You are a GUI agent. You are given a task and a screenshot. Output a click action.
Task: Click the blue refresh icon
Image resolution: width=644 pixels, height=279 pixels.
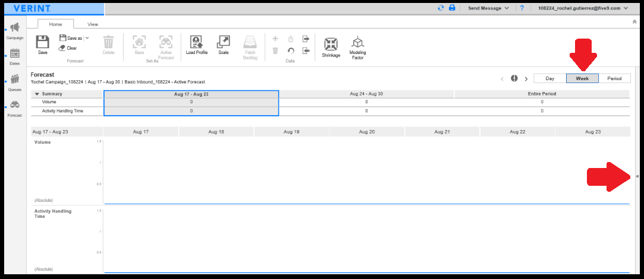point(441,8)
